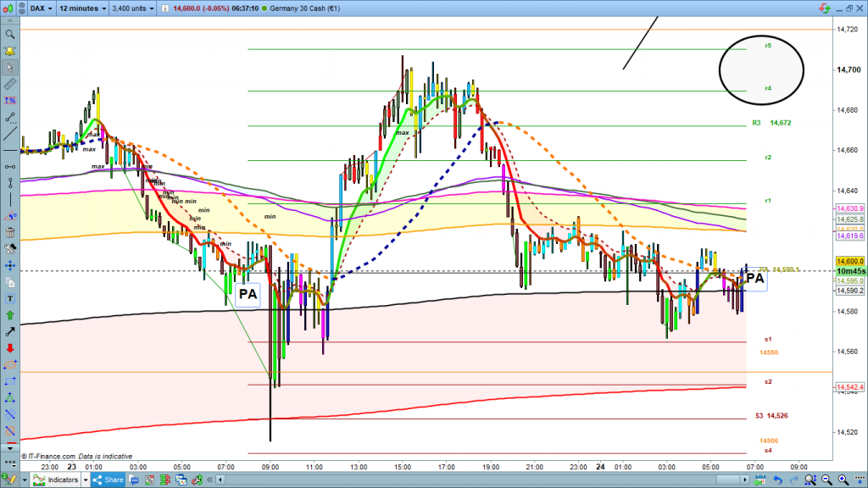Screen dimensions: 868x488
Task: Click the alert bell icon
Action: (x=10, y=52)
